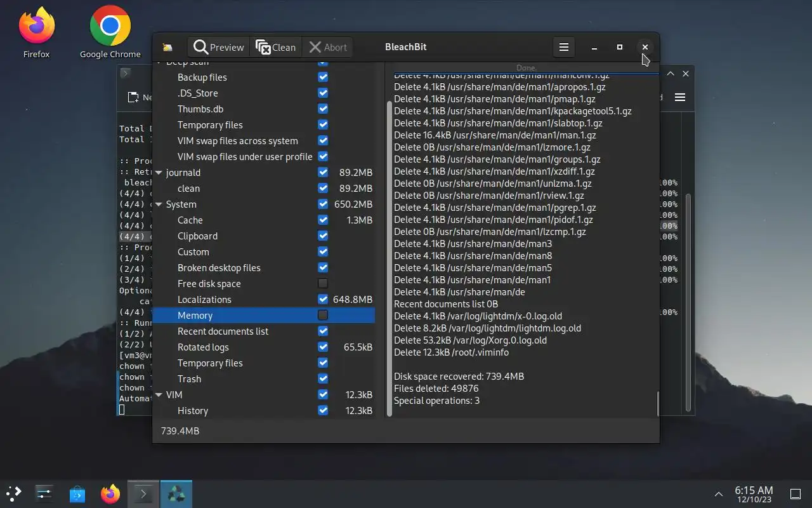Toggle VIM swap files across system checkbox
This screenshot has width=812, height=508.
click(323, 140)
